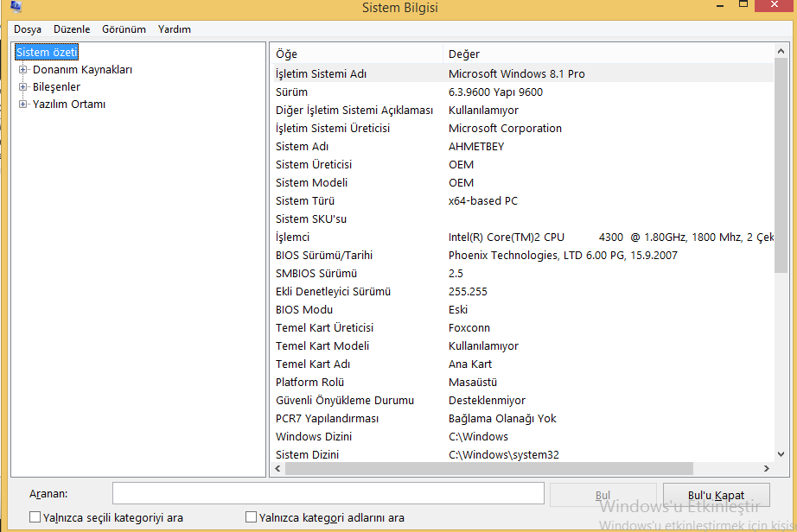Open the Düzenle menu
This screenshot has height=532, width=797.
[x=72, y=29]
